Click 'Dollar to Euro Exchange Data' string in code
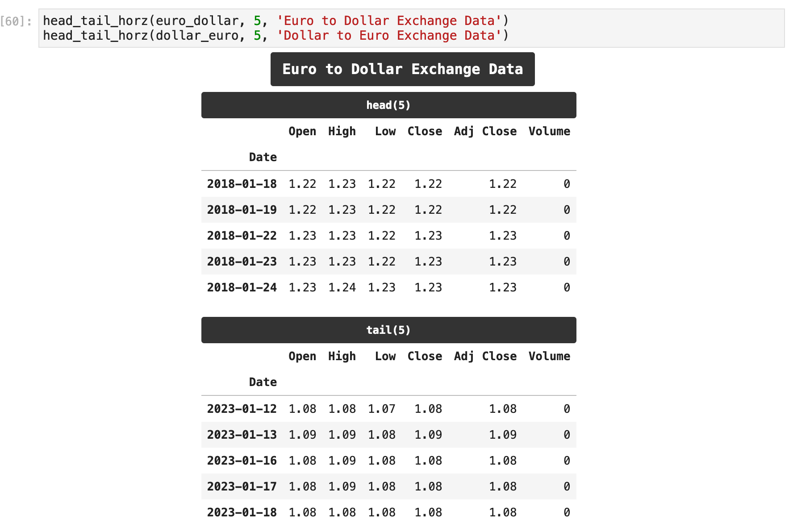Viewport: 793px width, 532px height. point(389,35)
